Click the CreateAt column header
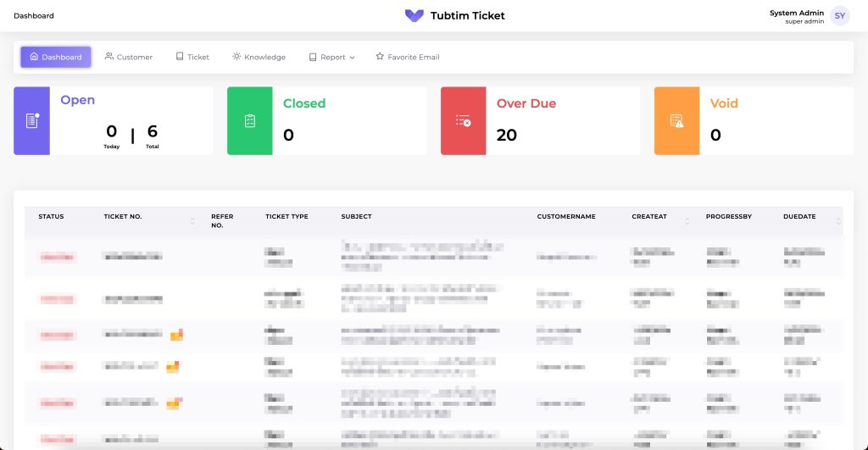 (649, 217)
